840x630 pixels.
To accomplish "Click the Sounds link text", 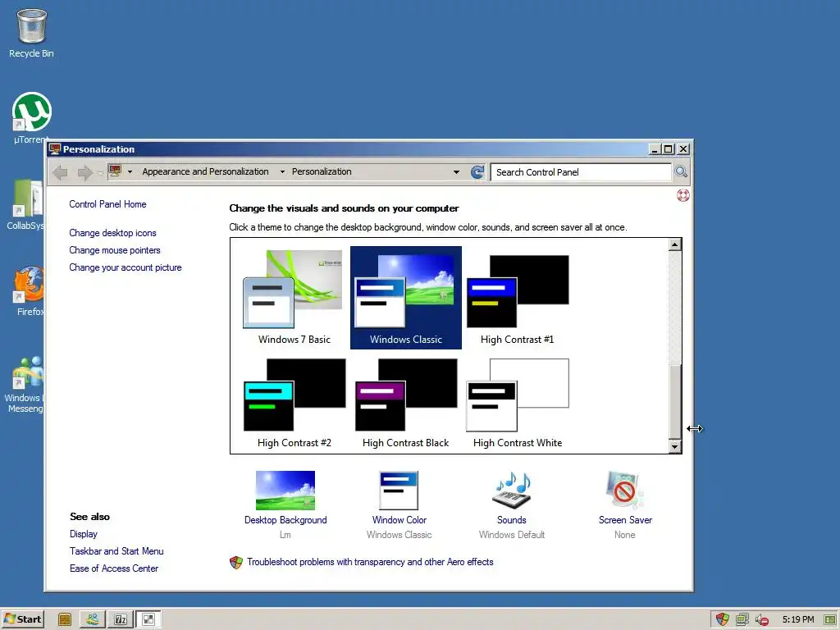I will point(512,519).
